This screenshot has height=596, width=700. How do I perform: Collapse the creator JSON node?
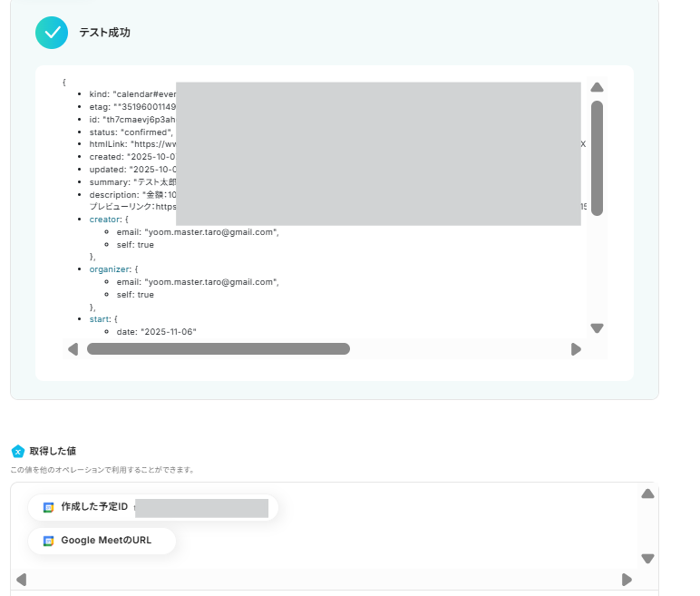[x=105, y=220]
